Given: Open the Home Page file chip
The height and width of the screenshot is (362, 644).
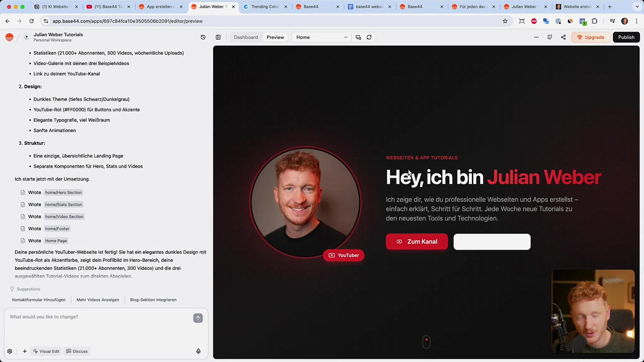Looking at the screenshot, I should (x=56, y=241).
